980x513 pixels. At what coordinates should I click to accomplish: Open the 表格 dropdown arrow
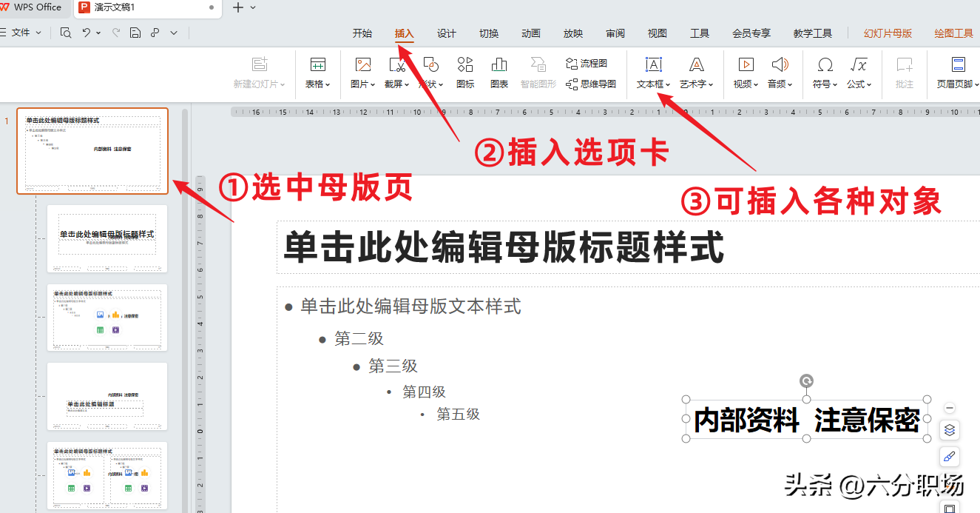pos(328,85)
